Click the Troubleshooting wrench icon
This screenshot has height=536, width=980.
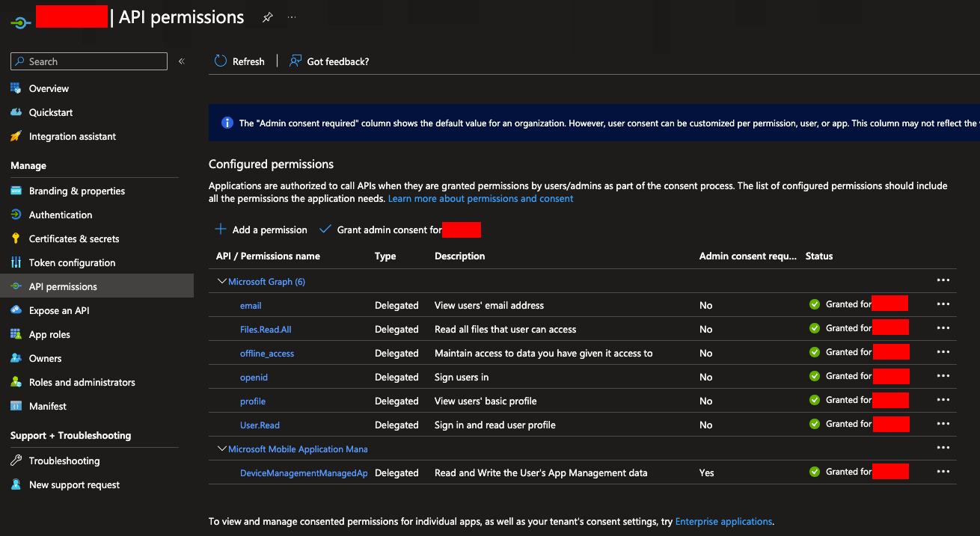pyautogui.click(x=16, y=460)
